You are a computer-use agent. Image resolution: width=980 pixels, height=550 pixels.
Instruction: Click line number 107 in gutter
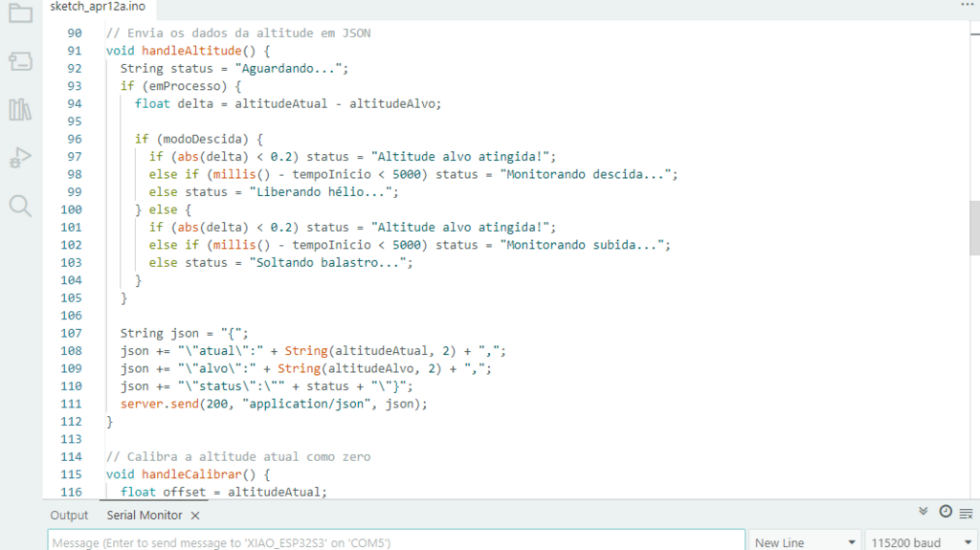(71, 333)
